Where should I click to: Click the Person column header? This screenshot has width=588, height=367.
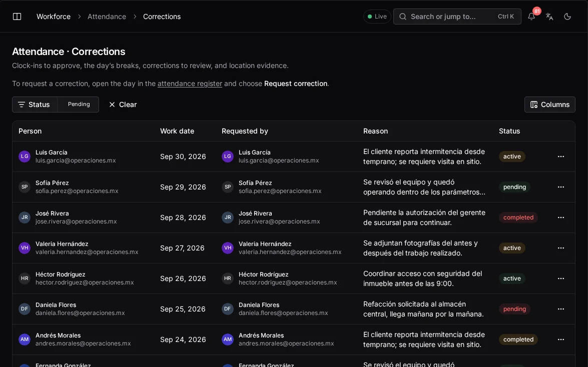30,131
